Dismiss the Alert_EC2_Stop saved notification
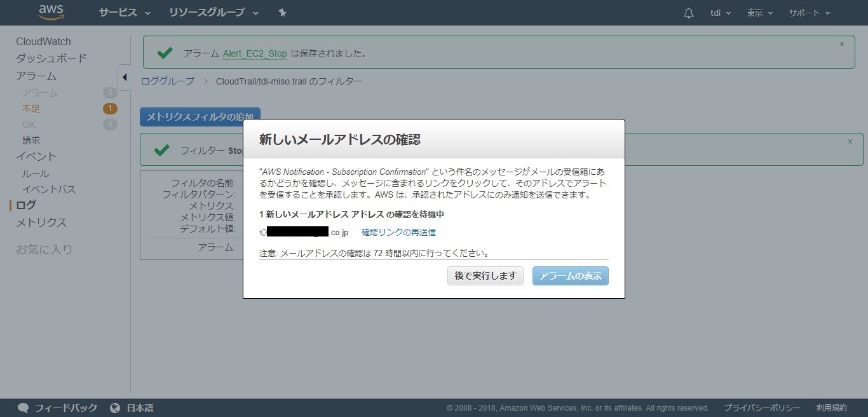This screenshot has width=868, height=417. coord(842,44)
